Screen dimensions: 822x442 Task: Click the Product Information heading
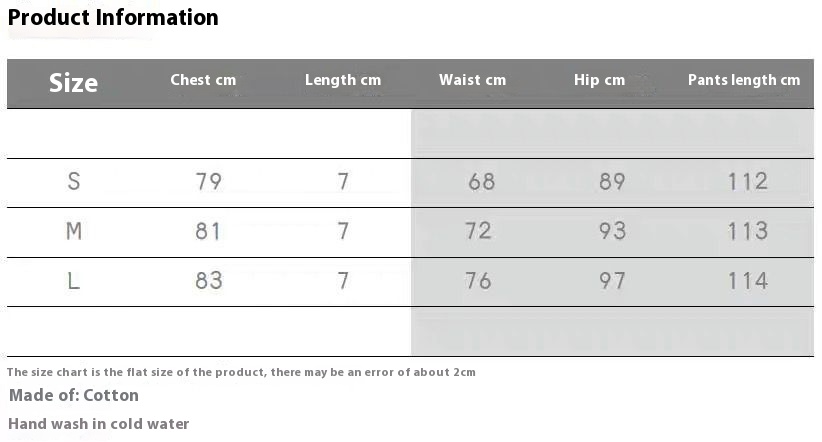[x=113, y=18]
